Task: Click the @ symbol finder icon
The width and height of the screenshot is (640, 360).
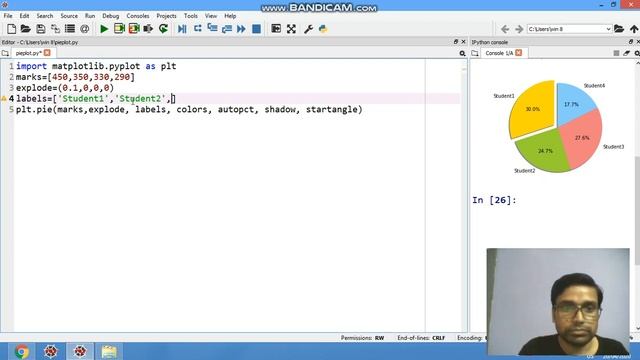Action: coord(84,29)
